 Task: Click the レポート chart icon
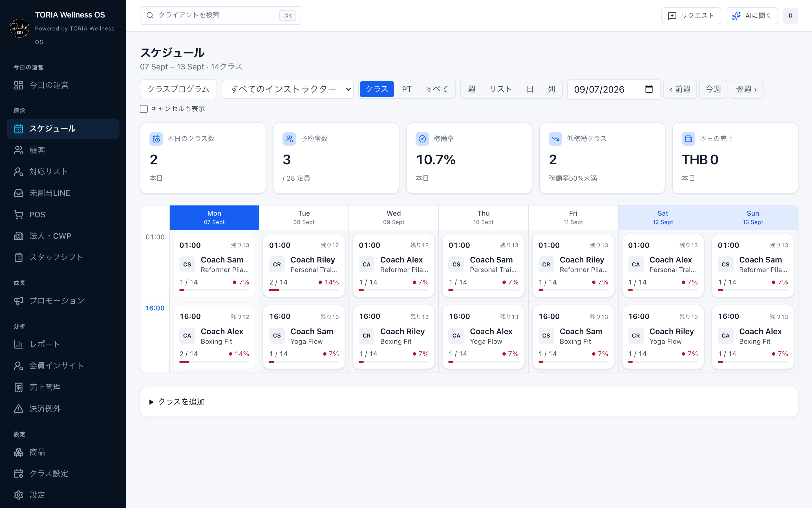(x=18, y=344)
